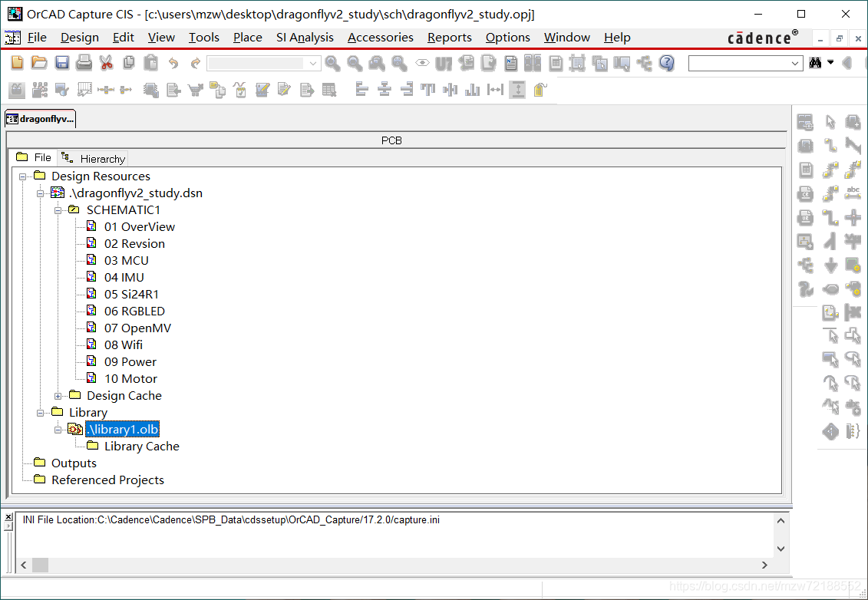Select the arrow pointer tool in right palette

pyautogui.click(x=830, y=122)
